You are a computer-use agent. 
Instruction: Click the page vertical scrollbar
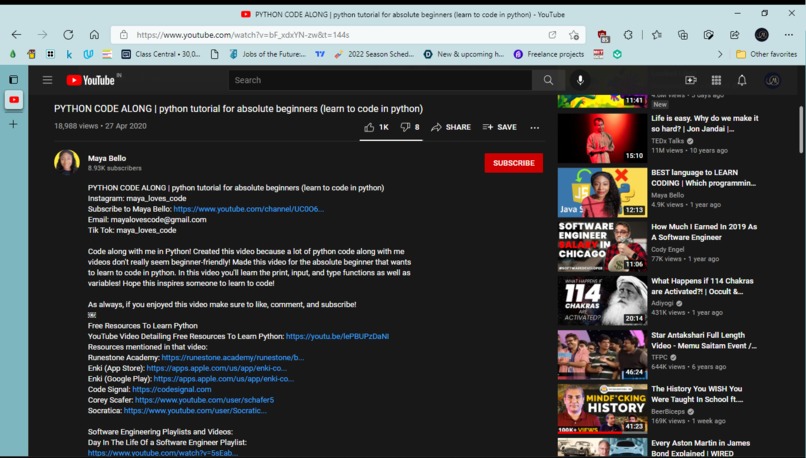[x=801, y=130]
